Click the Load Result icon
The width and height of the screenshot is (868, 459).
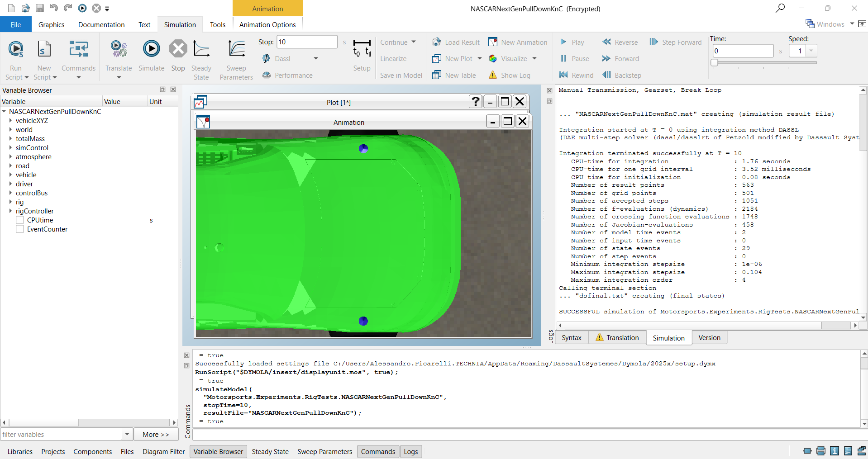(x=436, y=42)
